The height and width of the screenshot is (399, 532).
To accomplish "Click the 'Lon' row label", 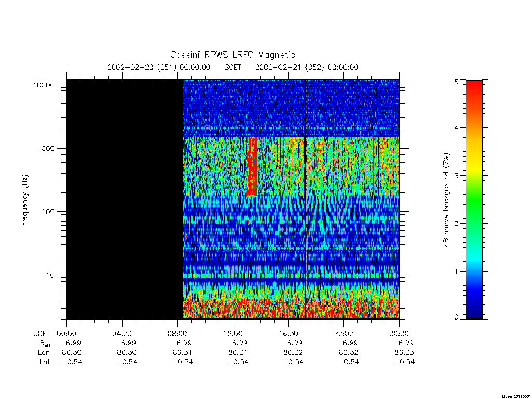I will coord(44,353).
